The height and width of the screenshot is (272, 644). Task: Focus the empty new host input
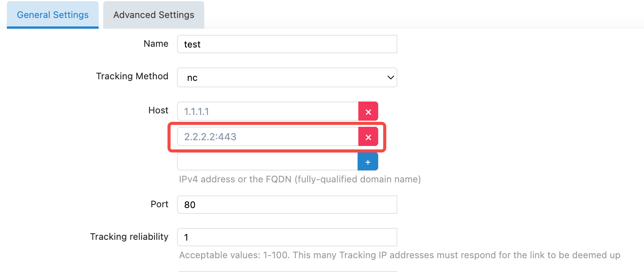tap(267, 162)
